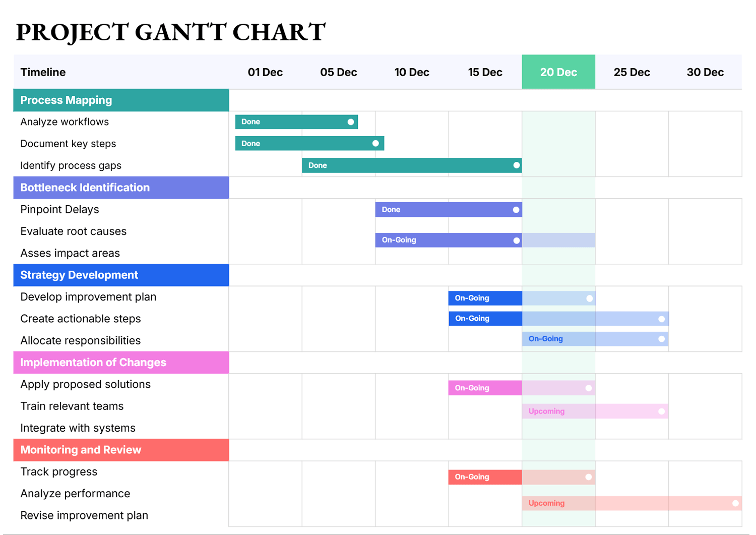The height and width of the screenshot is (535, 756).
Task: Select the marker on Identify process gaps bar
Action: 516,165
